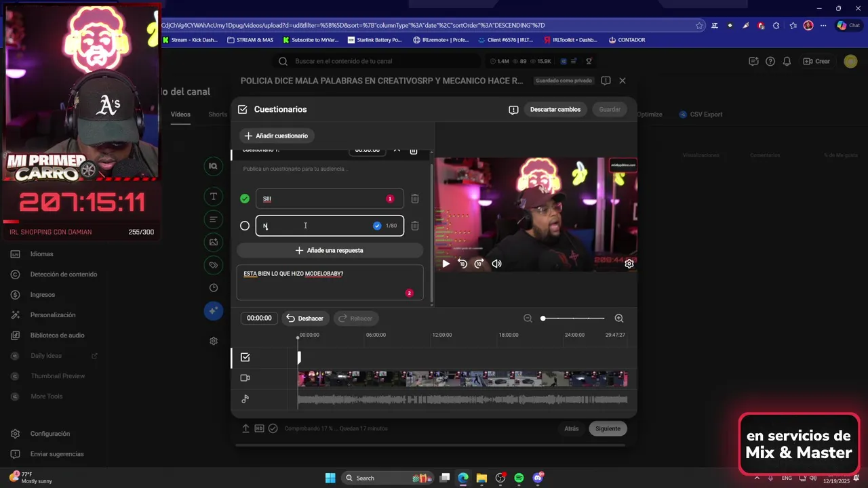This screenshot has height=488, width=868.
Task: Click the SIII answer field
Action: pos(330,199)
